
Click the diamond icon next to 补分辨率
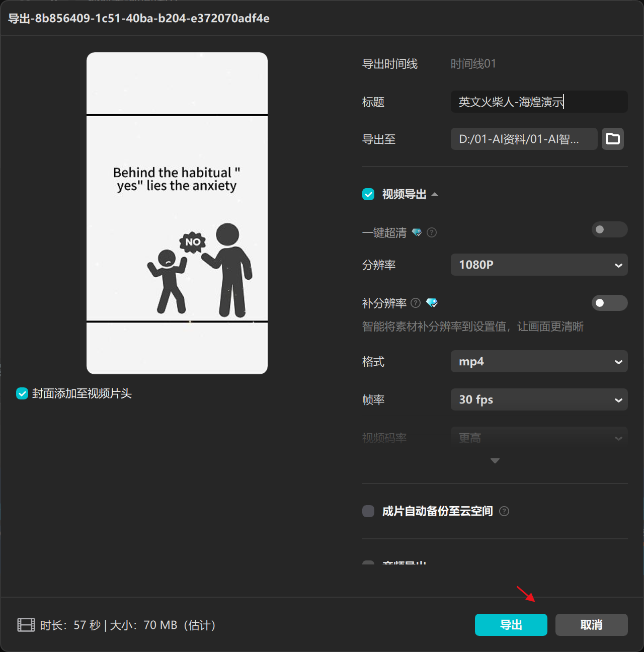point(432,303)
